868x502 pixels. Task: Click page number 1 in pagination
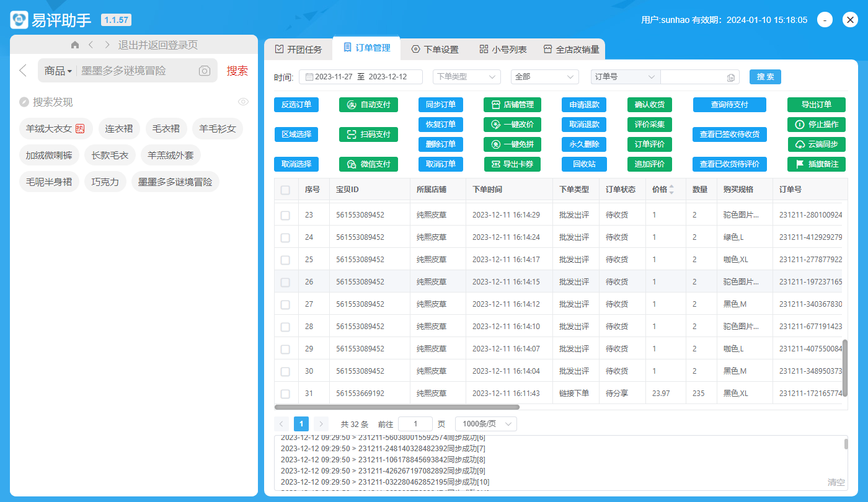point(301,424)
